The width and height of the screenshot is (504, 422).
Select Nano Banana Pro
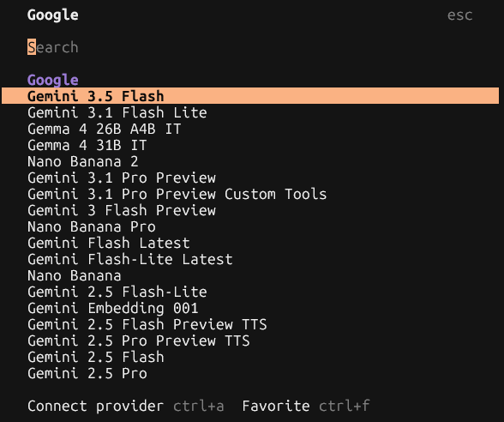click(250, 226)
